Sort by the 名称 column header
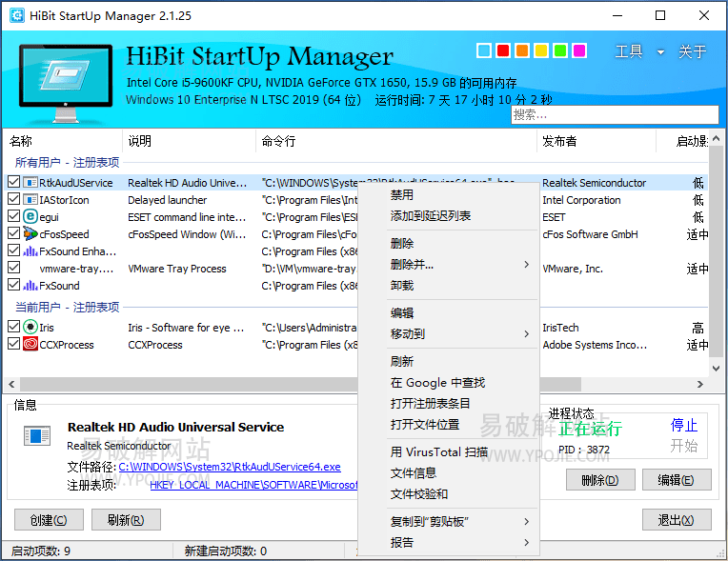 (x=63, y=141)
